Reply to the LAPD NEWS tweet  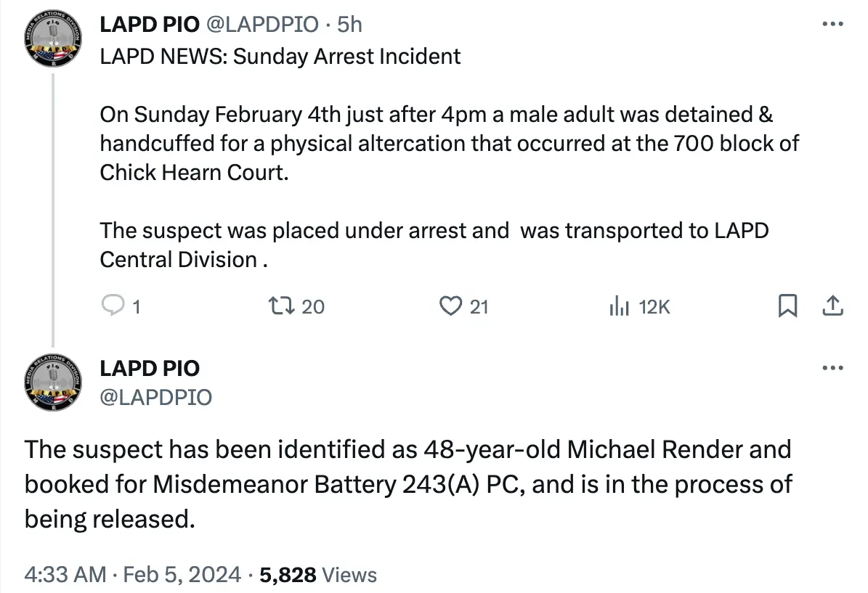(x=115, y=306)
